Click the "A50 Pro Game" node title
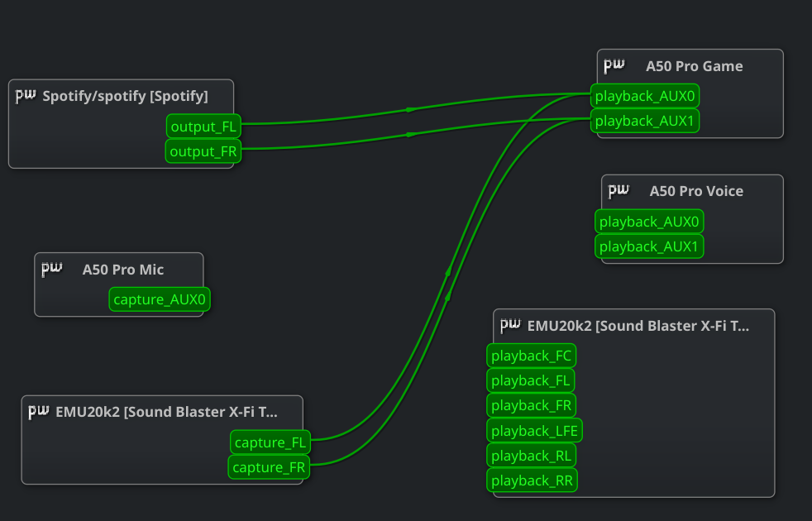Screen dimensions: 812x521 tap(695, 66)
